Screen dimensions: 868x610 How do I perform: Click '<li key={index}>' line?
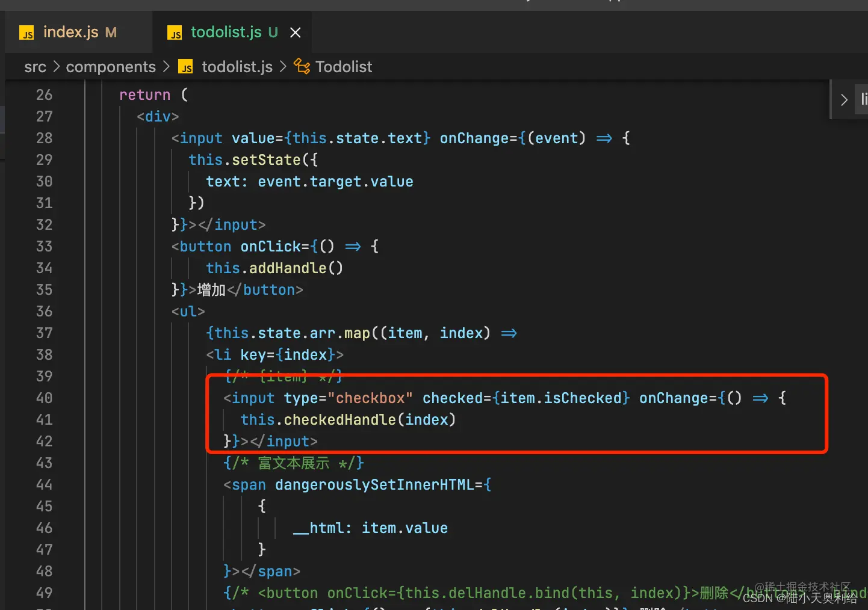tap(274, 355)
